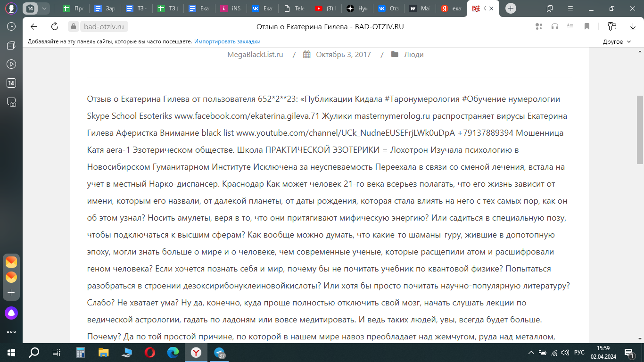Image resolution: width=644 pixels, height=362 pixels.
Task: Open Microsoft Edge from the taskbar
Action: pos(173,352)
